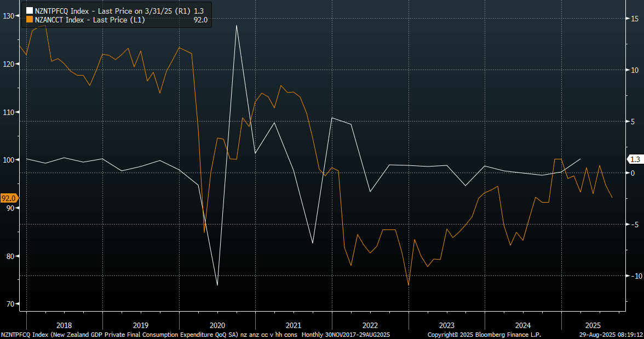This screenshot has width=644, height=339.
Task: Click the 120 left axis label
Action: pyautogui.click(x=8, y=64)
